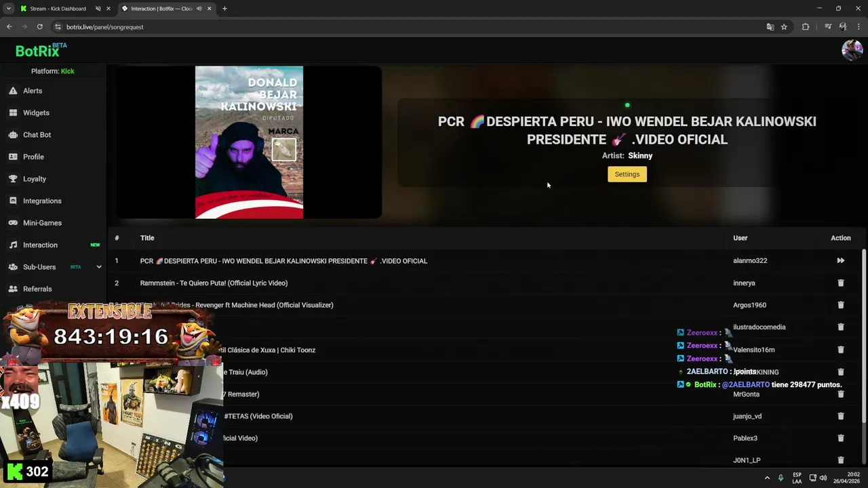
Task: Delete Valensito16m's song request
Action: pos(840,350)
